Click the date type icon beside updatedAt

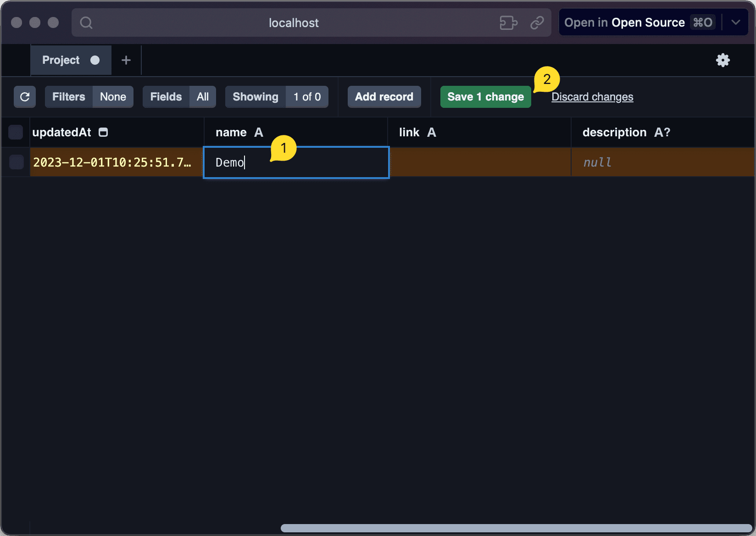(104, 133)
